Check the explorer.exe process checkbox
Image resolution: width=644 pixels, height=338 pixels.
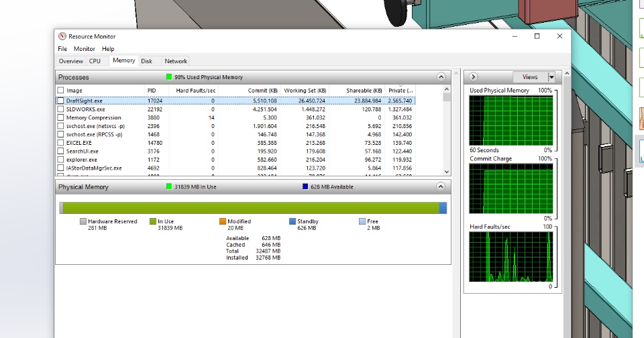61,160
